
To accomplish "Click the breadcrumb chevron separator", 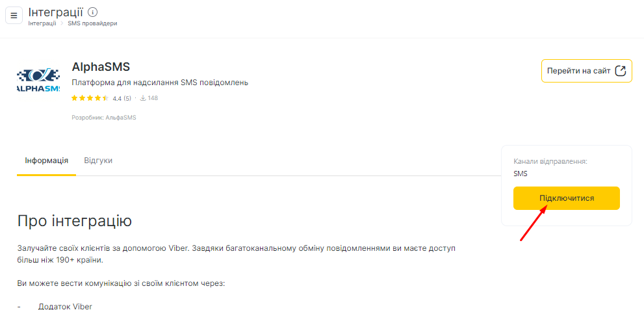I will (x=62, y=23).
